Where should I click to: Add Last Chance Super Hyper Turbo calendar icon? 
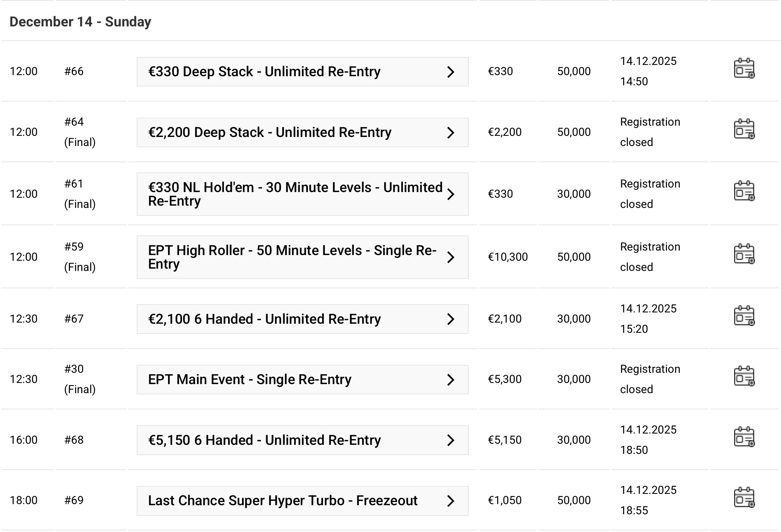coord(744,497)
